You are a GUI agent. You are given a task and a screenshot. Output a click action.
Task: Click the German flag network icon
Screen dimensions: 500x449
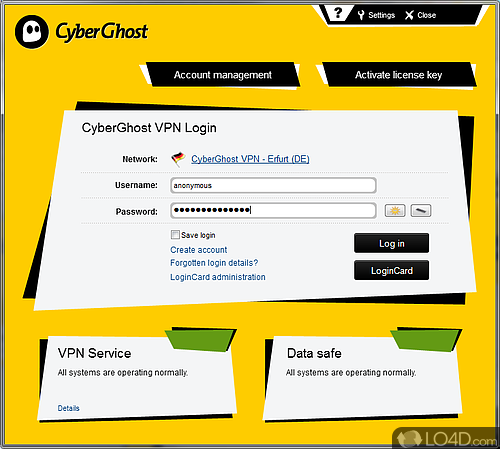178,159
